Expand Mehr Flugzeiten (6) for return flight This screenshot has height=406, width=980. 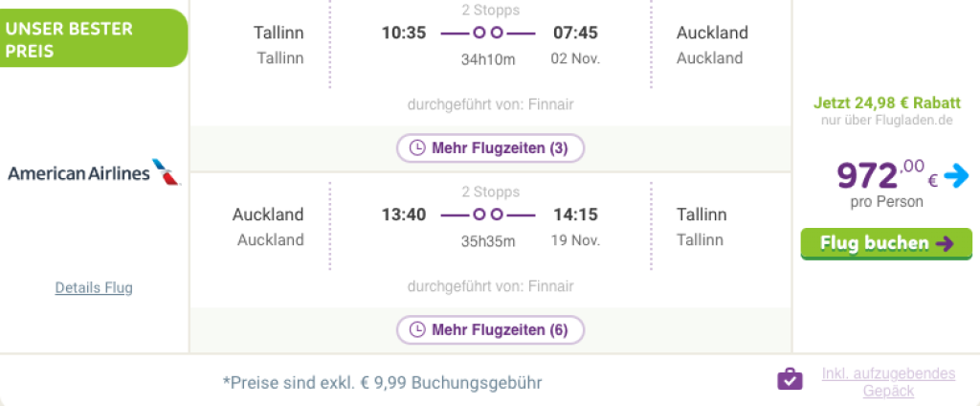click(x=490, y=330)
